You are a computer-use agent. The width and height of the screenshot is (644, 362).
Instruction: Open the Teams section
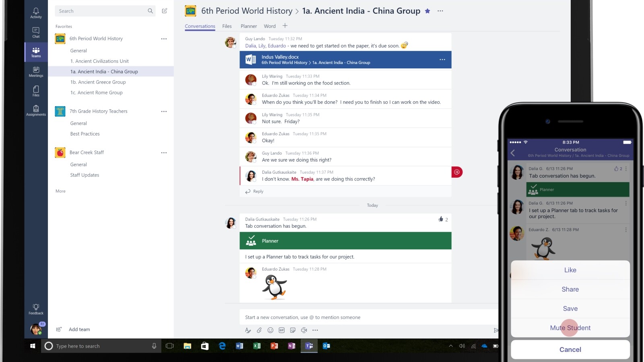point(36,52)
